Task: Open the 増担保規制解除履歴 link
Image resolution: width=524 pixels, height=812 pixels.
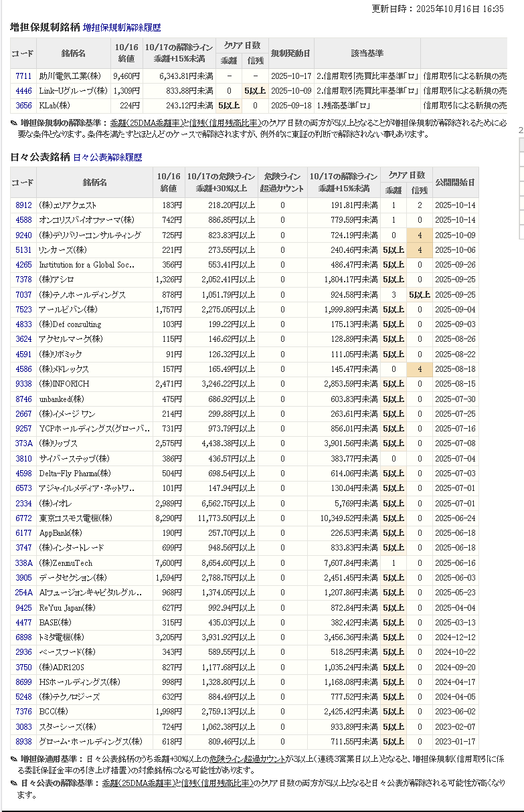Action: point(122,28)
